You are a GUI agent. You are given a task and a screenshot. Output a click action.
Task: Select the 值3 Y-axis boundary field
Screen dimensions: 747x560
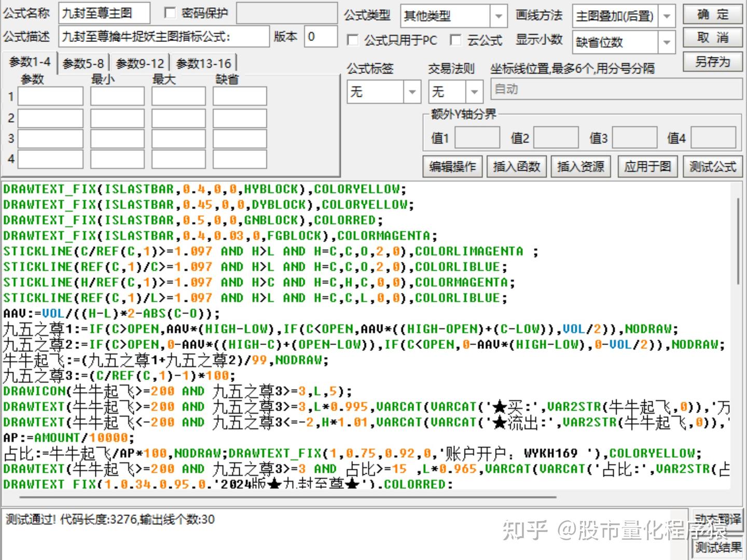coord(635,137)
